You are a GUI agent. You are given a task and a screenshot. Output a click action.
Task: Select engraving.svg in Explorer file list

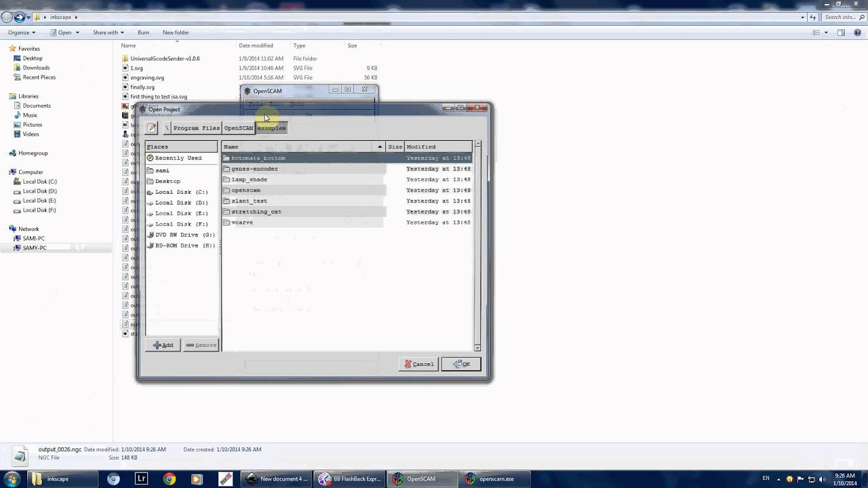click(x=147, y=78)
